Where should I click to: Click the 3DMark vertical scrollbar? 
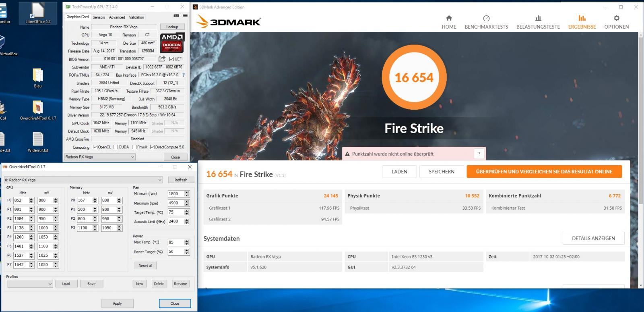641,121
